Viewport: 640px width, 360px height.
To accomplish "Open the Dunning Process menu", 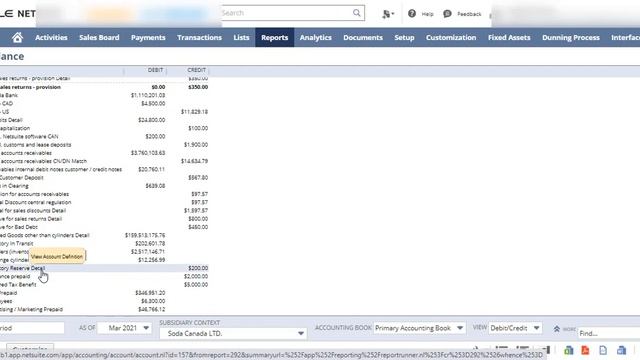I will pyautogui.click(x=571, y=38).
